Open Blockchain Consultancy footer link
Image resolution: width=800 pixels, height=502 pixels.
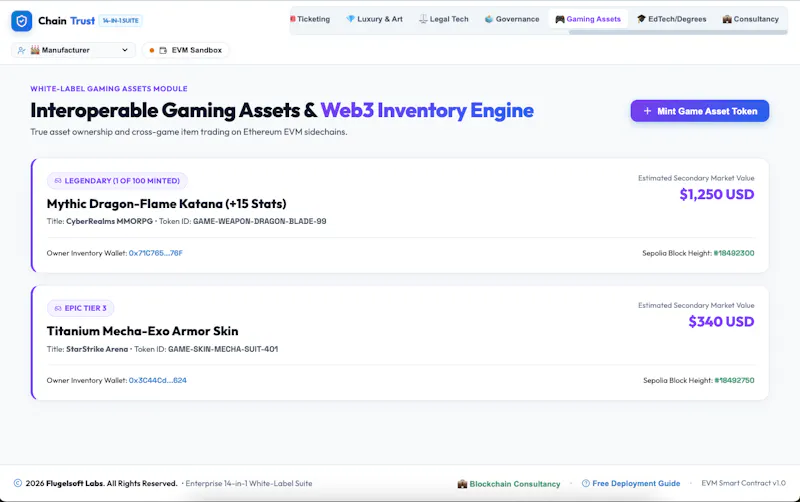coord(509,484)
